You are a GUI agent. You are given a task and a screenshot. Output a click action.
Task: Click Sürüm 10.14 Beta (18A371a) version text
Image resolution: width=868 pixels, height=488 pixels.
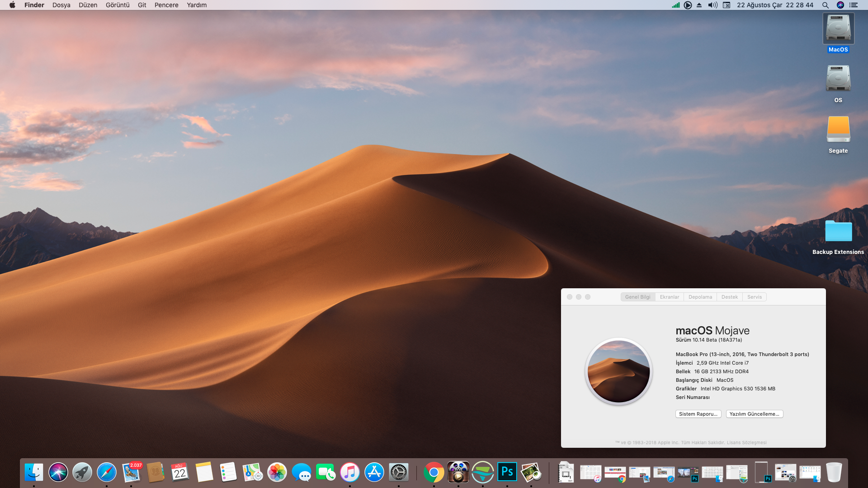[x=709, y=340]
